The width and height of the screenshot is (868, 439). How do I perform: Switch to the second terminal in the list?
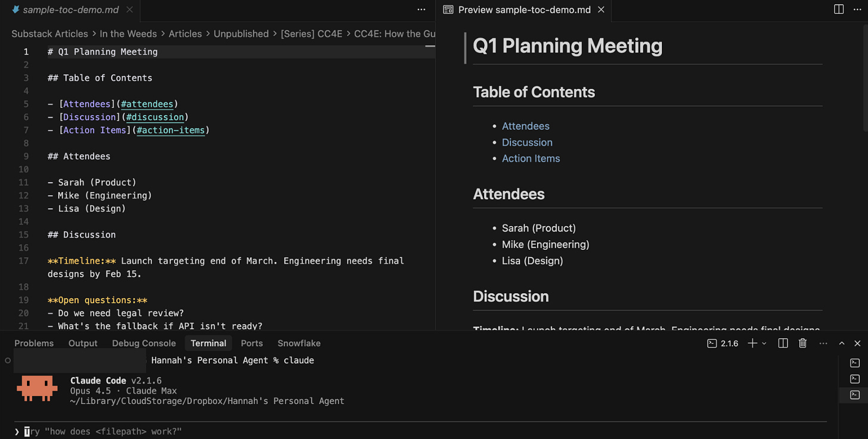click(855, 379)
